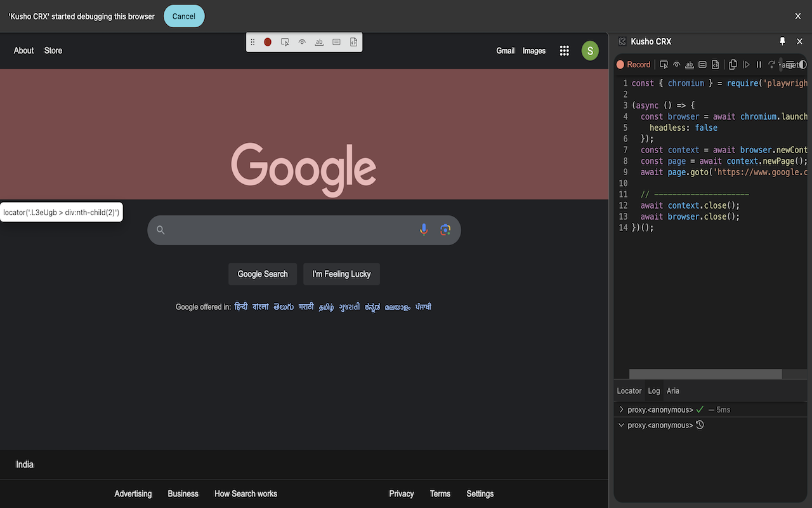The image size is (812, 508).
Task: Open the Locator tab
Action: point(629,391)
